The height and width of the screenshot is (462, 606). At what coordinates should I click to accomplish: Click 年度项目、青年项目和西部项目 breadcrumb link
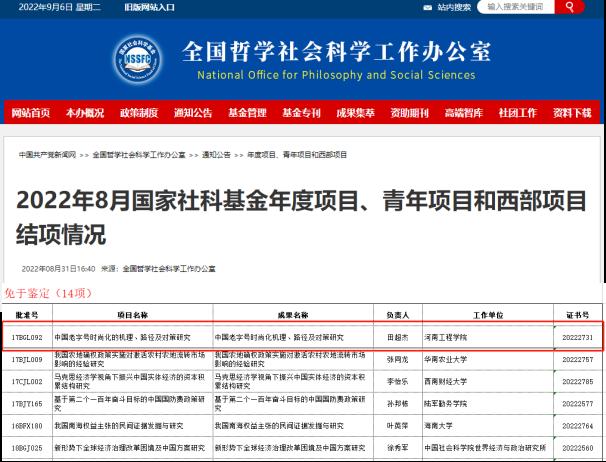pos(297,155)
